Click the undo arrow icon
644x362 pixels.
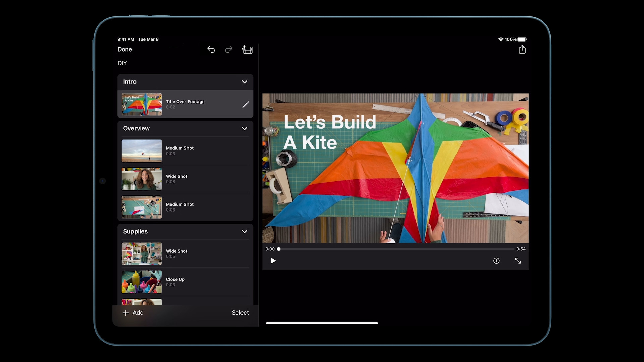[211, 50]
